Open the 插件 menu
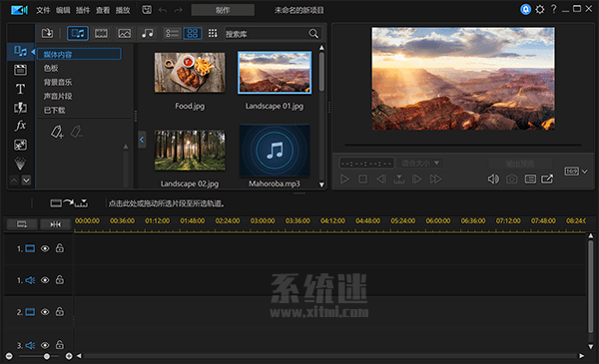 click(83, 10)
